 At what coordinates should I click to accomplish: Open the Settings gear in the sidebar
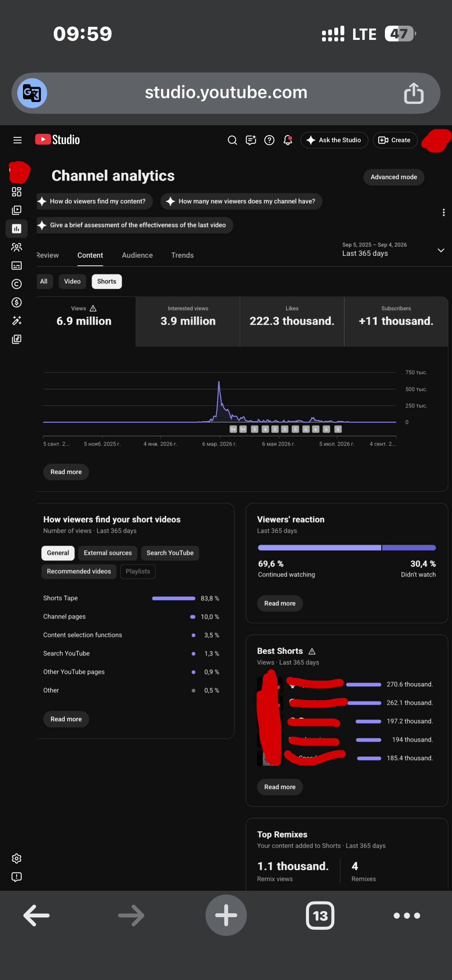[x=16, y=858]
